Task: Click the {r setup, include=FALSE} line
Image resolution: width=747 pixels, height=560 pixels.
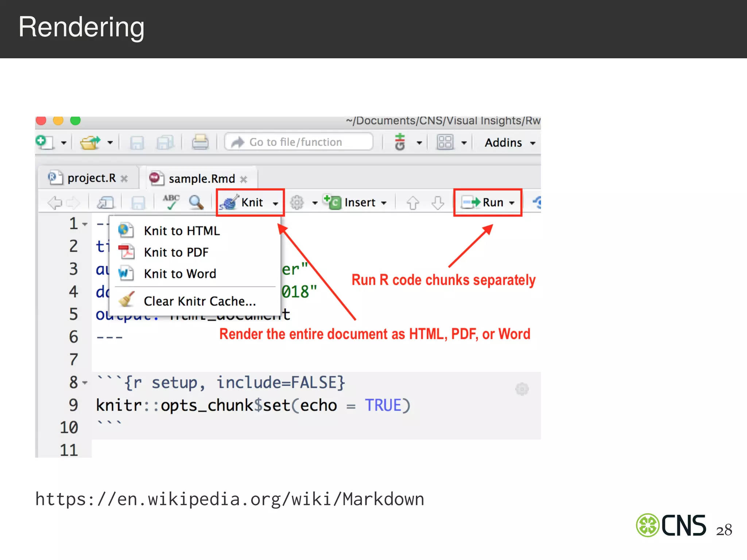Action: (x=221, y=382)
